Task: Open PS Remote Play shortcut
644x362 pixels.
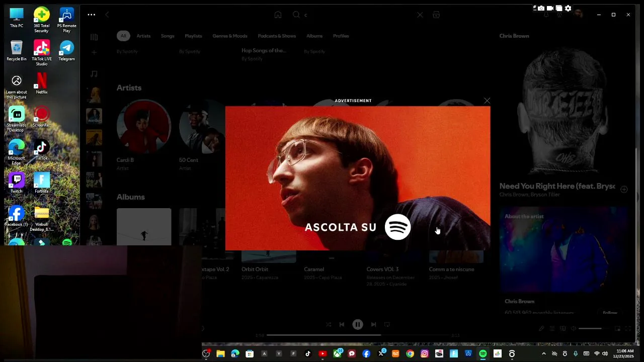Action: [66, 20]
